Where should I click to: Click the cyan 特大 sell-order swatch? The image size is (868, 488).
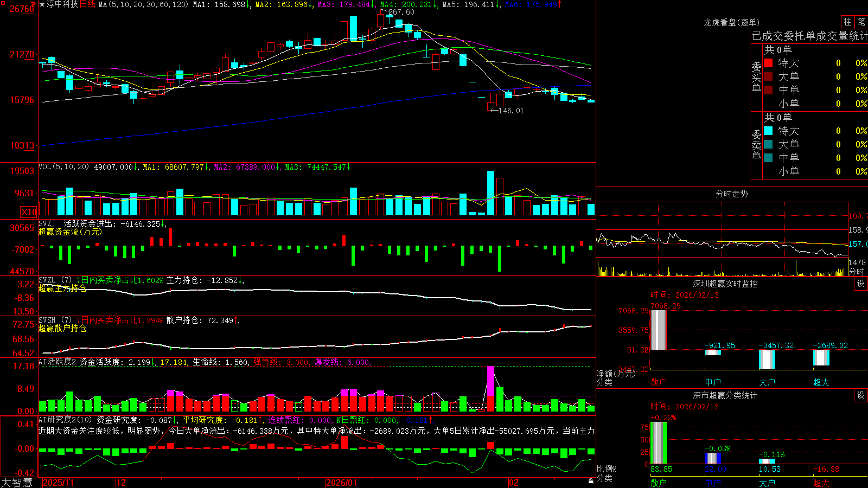tap(768, 131)
